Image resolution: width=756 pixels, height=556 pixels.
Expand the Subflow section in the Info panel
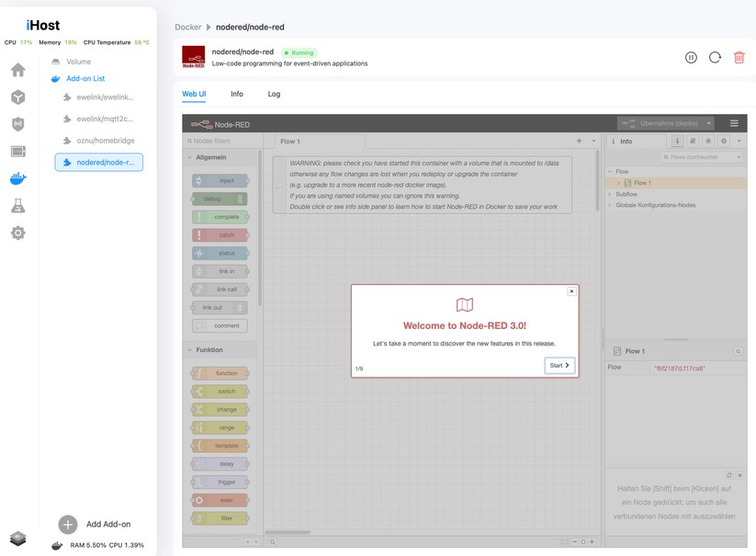[x=612, y=193]
